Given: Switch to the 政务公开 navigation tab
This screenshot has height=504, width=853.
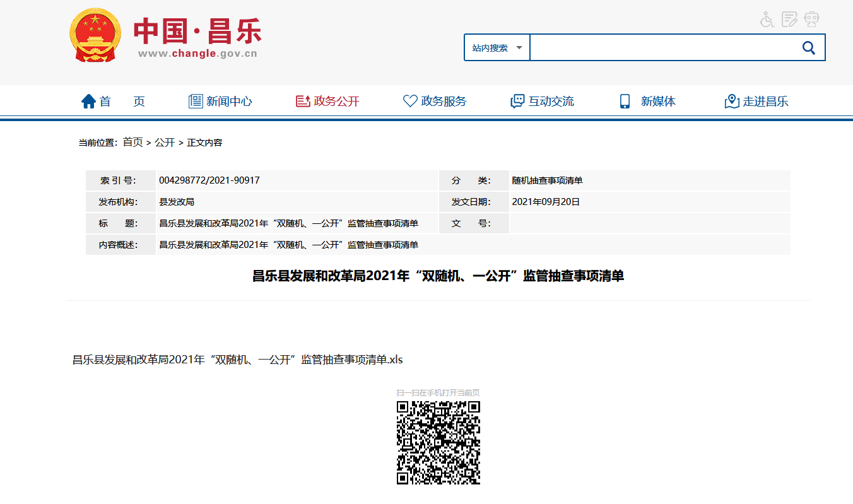Looking at the screenshot, I should [326, 101].
